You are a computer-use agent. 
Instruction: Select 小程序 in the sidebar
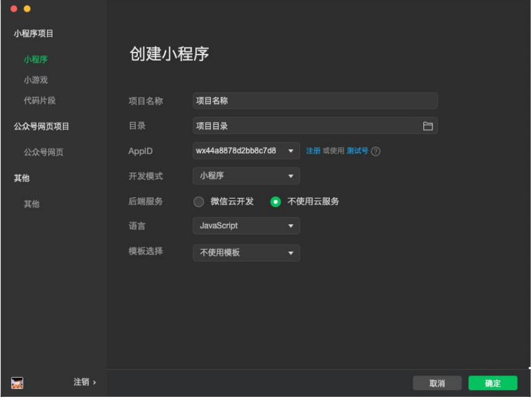pos(36,59)
